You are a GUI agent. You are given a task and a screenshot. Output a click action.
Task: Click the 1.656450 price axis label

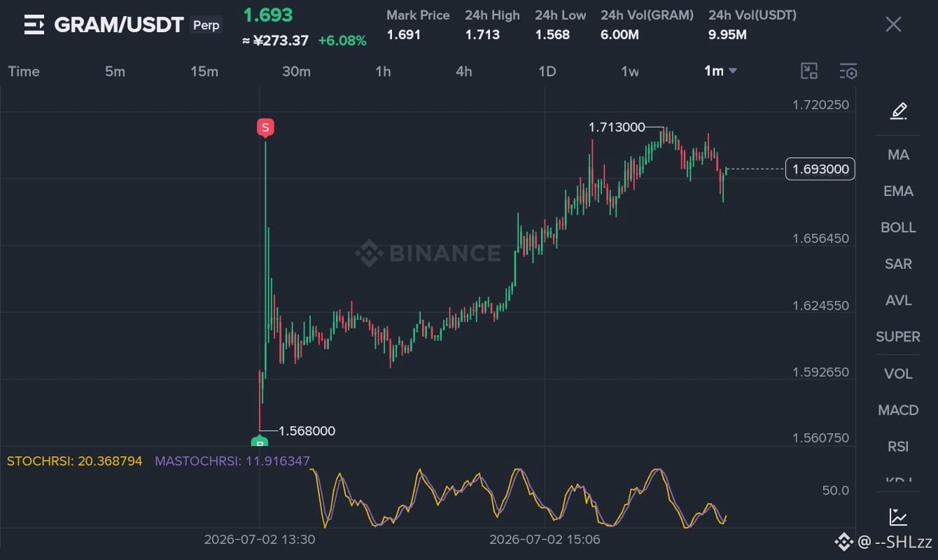coord(820,239)
